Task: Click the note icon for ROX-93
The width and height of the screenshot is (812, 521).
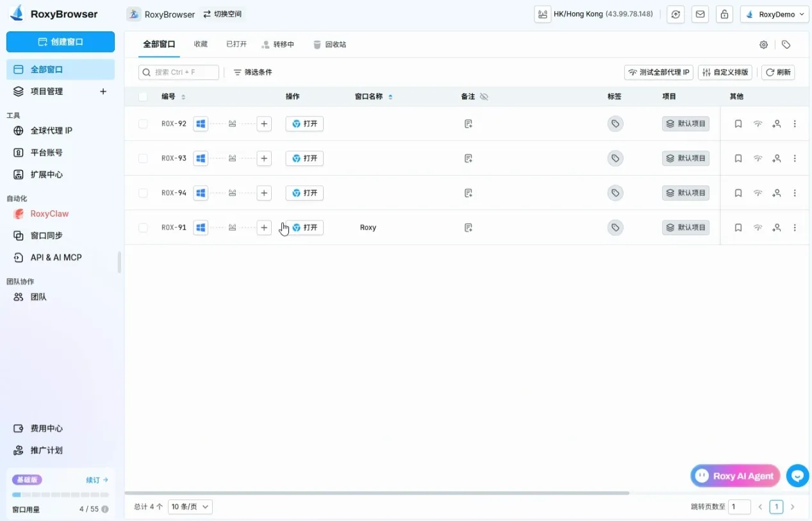Action: 468,158
